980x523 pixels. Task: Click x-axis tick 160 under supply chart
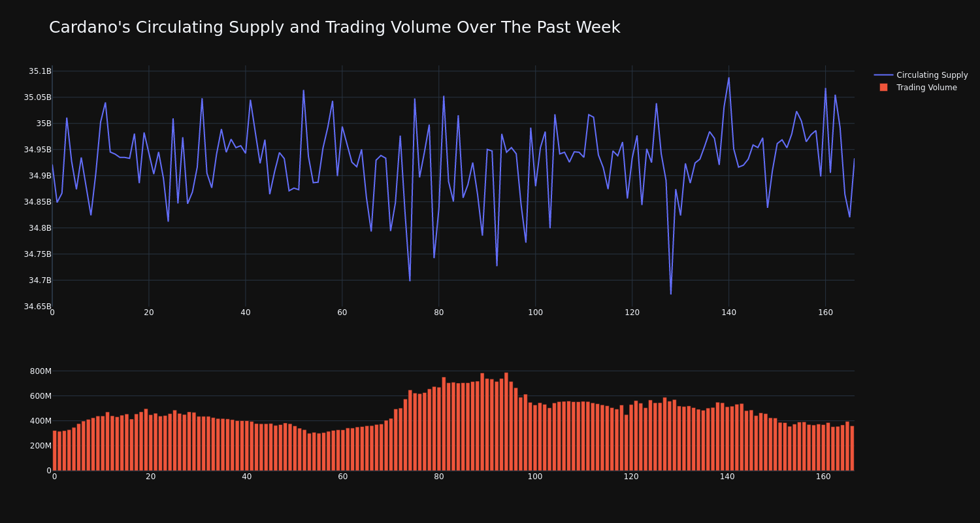826,312
